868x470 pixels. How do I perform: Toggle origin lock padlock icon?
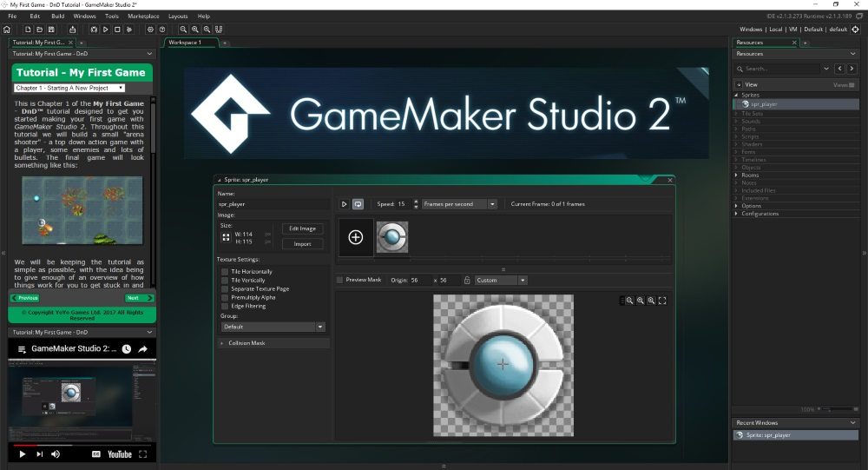click(467, 281)
